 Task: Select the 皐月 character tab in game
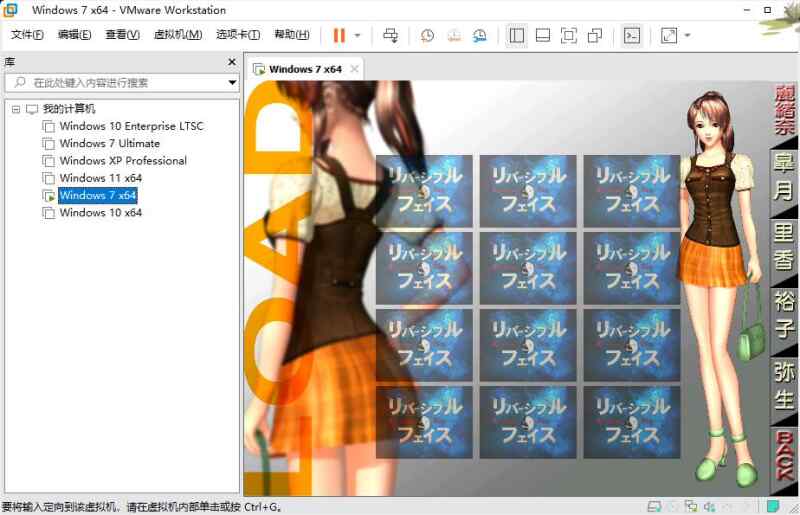pos(784,178)
